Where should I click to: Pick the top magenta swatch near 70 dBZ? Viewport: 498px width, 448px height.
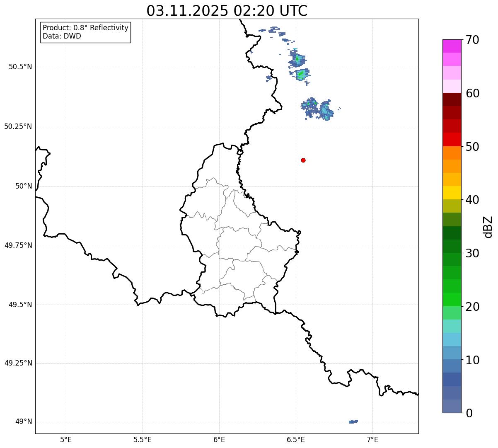452,46
